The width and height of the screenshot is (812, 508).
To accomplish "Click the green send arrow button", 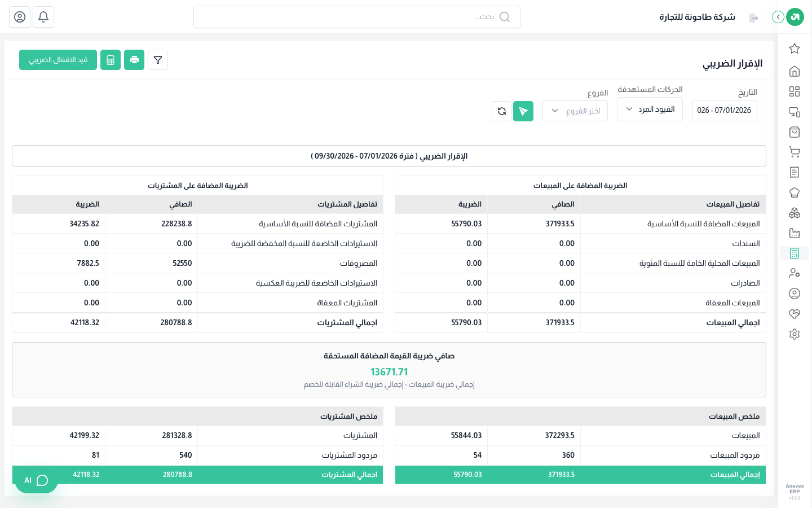I will tap(523, 111).
